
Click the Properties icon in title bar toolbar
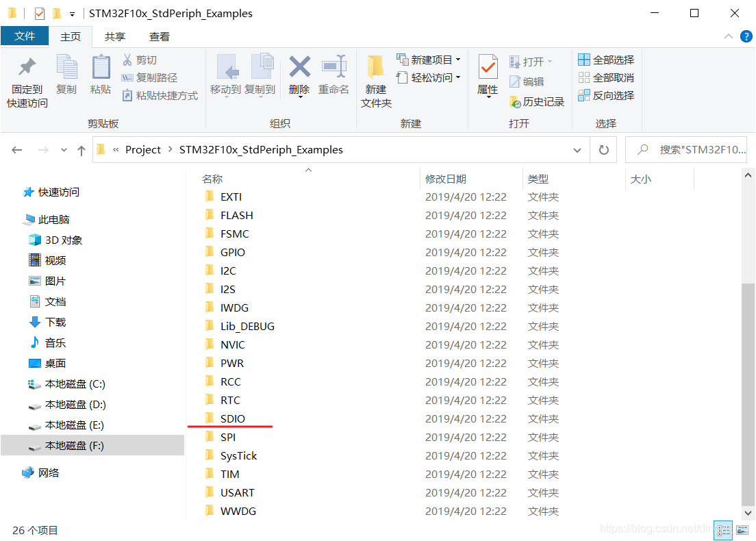40,14
